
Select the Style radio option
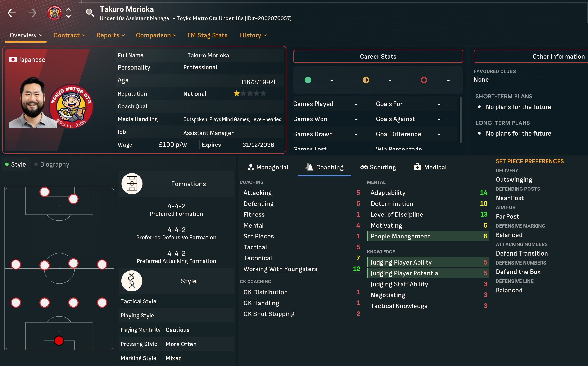click(x=16, y=164)
